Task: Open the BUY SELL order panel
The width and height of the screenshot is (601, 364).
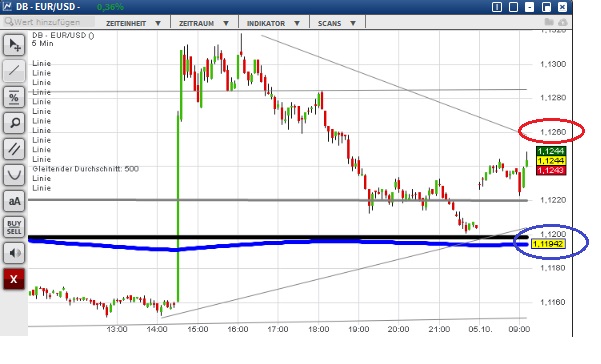Action: click(14, 227)
